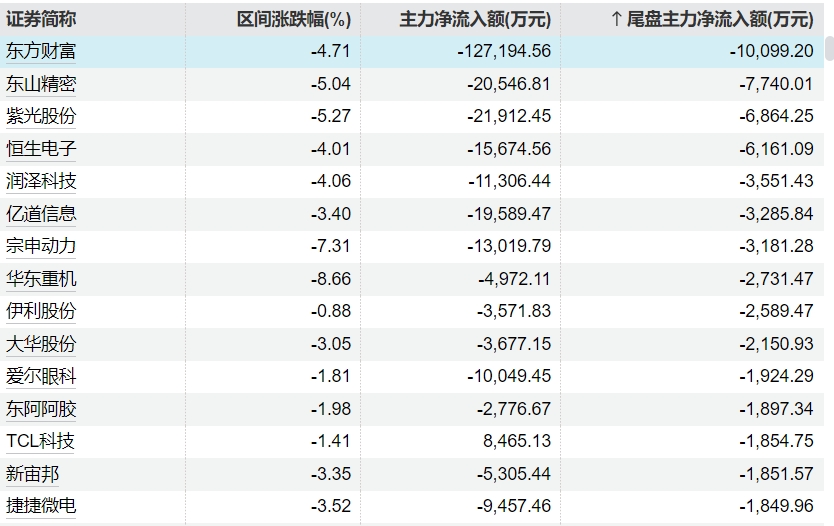The width and height of the screenshot is (834, 526).
Task: Open the 大华股份 stock link
Action: (x=41, y=344)
